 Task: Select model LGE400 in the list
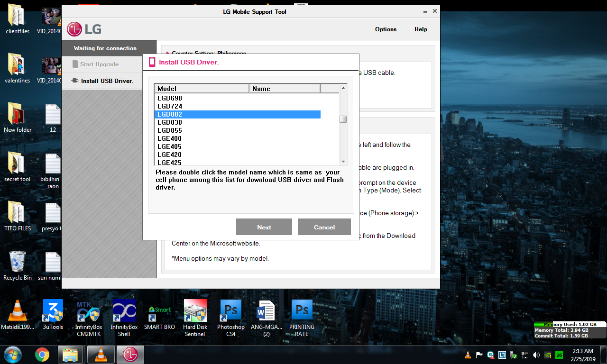[x=238, y=138]
